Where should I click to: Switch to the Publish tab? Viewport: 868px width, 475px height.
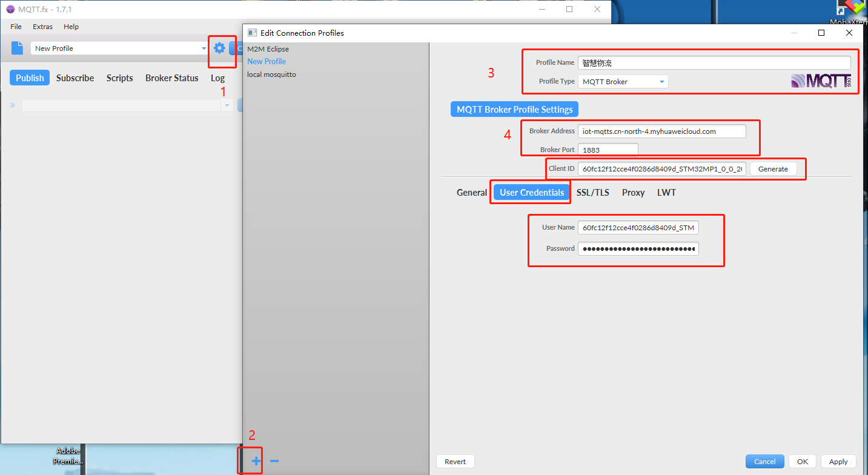pos(30,78)
